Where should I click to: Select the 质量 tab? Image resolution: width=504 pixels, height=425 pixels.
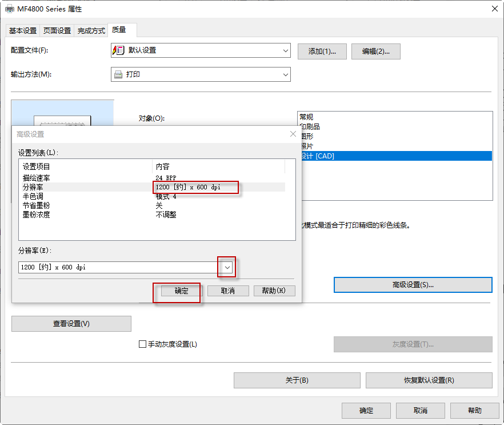click(122, 30)
